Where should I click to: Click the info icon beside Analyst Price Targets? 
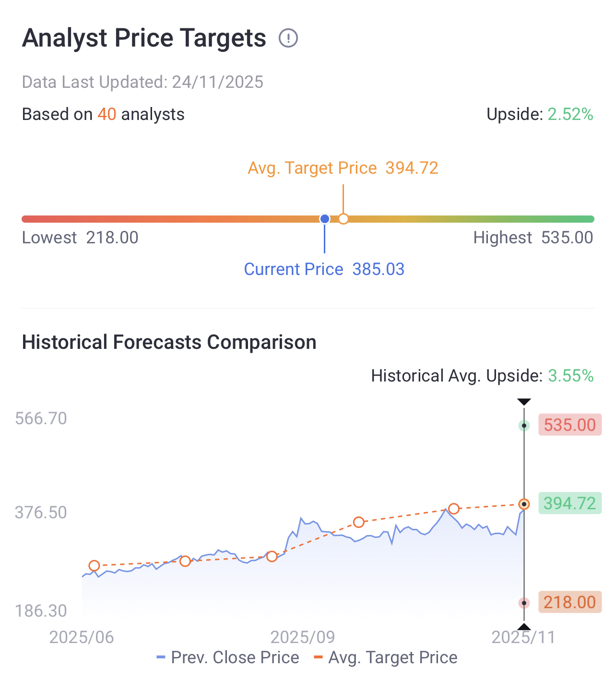point(288,38)
